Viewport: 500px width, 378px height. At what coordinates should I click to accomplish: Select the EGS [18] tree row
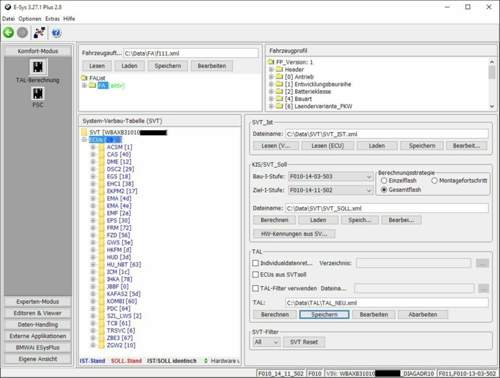point(119,176)
